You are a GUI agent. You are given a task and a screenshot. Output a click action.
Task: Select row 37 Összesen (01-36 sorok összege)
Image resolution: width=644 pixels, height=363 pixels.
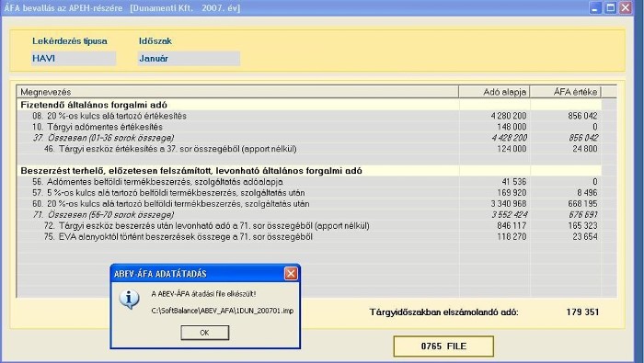(309, 138)
